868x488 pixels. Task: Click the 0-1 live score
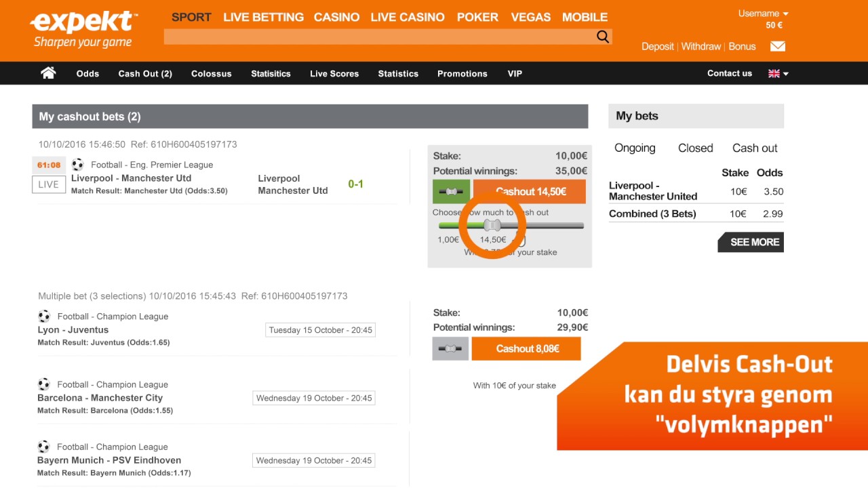(x=355, y=184)
